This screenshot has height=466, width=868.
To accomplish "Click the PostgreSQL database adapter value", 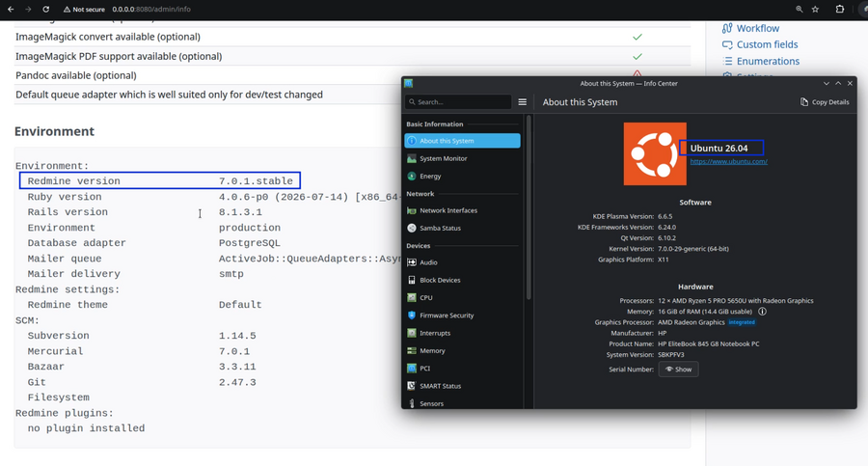I will click(x=249, y=243).
